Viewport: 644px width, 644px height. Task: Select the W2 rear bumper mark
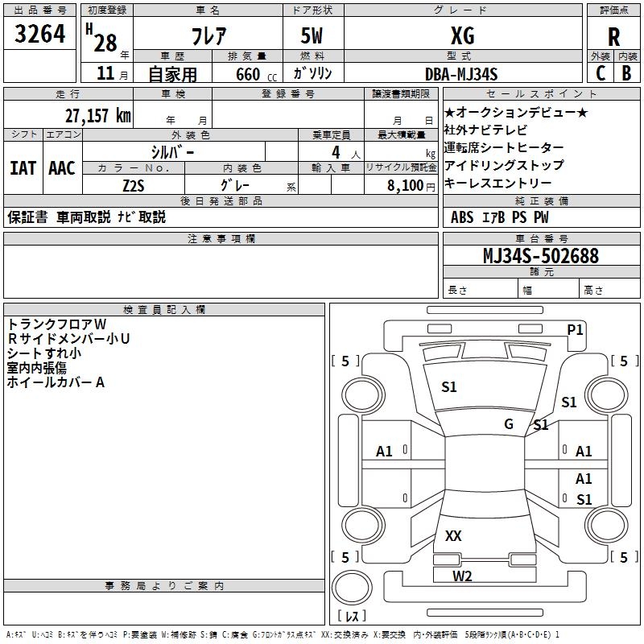pyautogui.click(x=461, y=576)
